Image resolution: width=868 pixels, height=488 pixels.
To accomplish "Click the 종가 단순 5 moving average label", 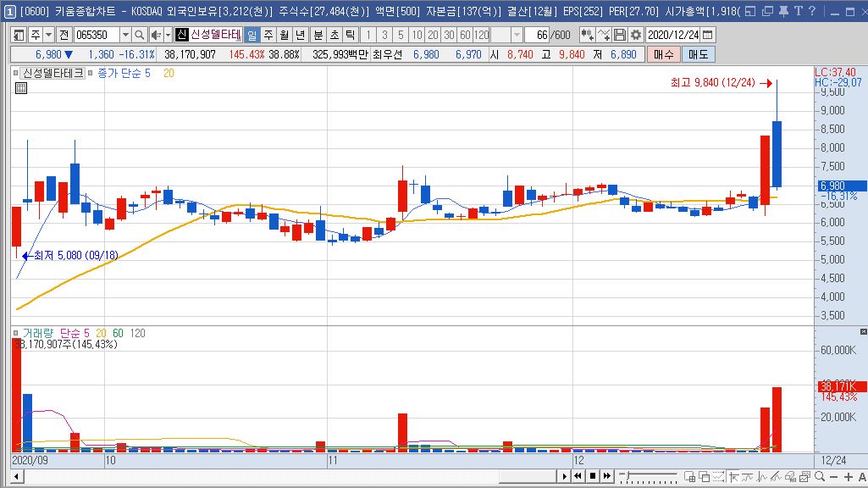I will (x=124, y=73).
